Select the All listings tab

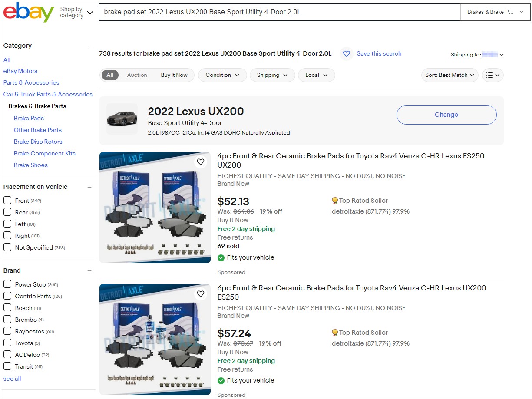pyautogui.click(x=110, y=75)
